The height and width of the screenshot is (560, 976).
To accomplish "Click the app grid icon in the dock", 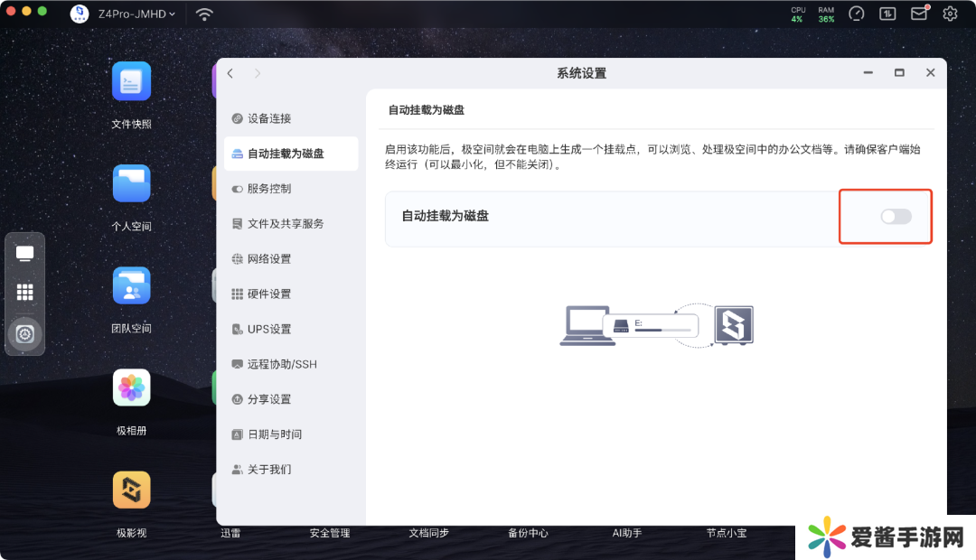I will (25, 293).
